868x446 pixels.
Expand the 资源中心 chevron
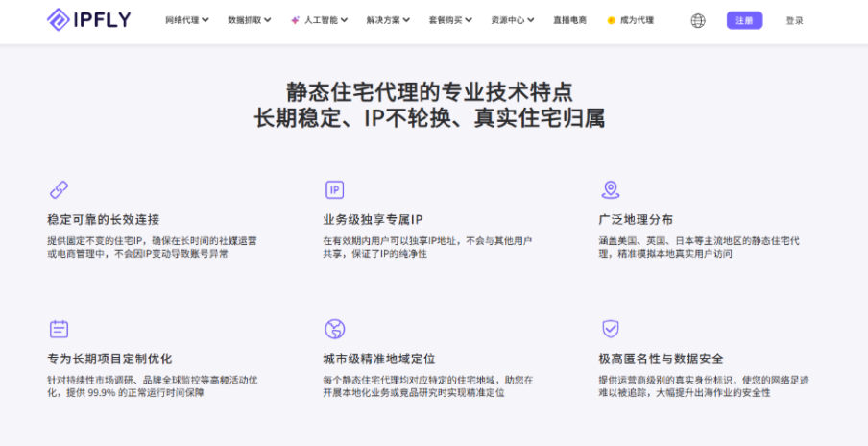pos(530,20)
